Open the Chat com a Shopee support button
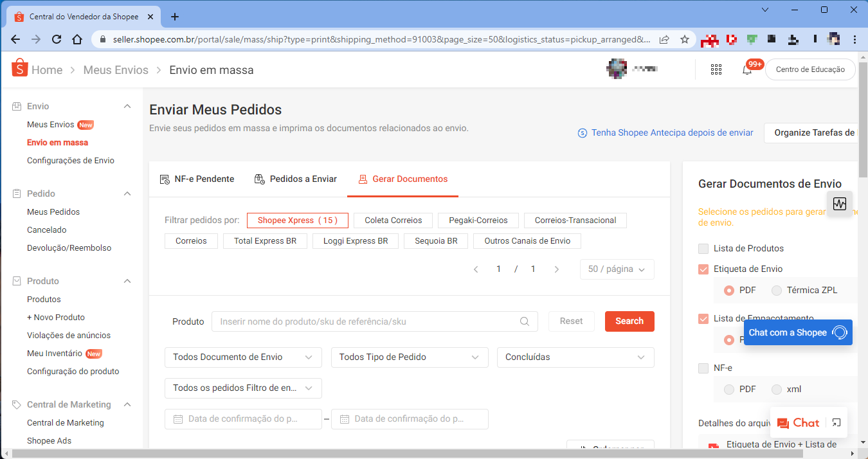This screenshot has height=459, width=868. (798, 332)
